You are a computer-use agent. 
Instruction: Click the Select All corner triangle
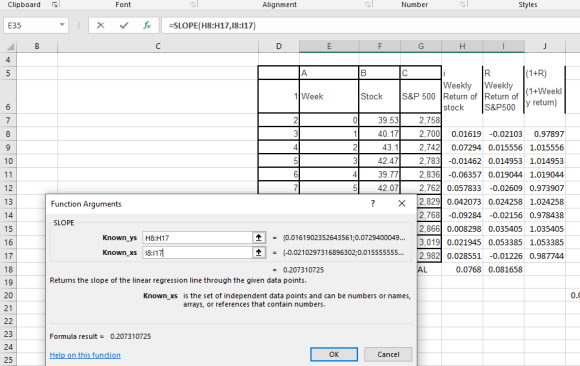(x=10, y=47)
